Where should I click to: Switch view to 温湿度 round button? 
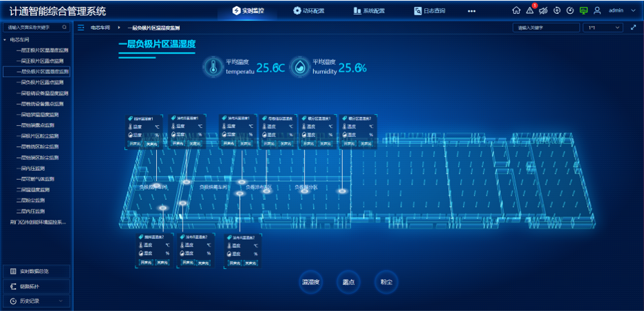click(x=310, y=282)
